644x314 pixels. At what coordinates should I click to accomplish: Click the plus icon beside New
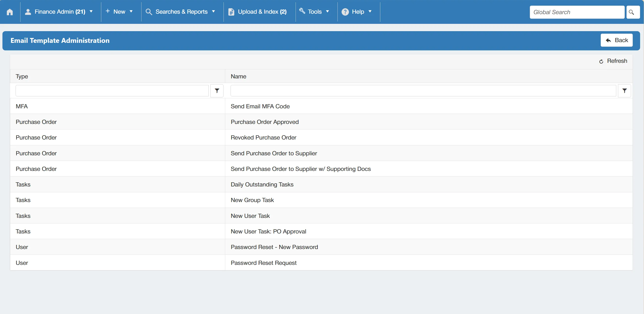tap(108, 11)
